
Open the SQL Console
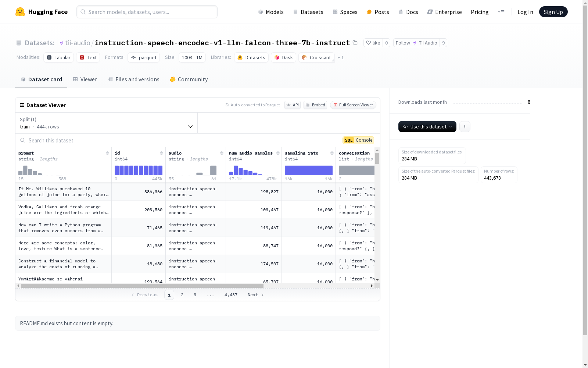tap(358, 140)
